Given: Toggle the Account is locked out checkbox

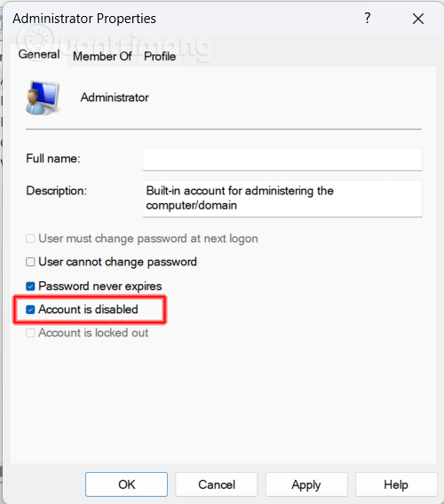Looking at the screenshot, I should (x=30, y=333).
